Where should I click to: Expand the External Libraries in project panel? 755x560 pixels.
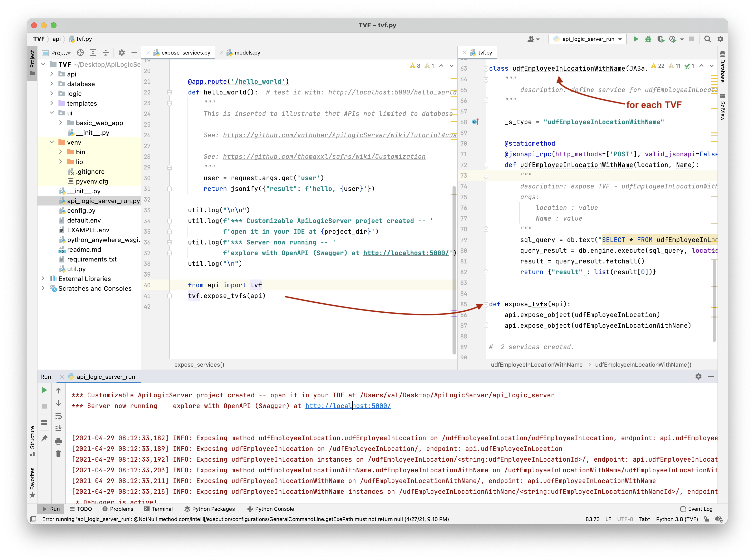(44, 278)
